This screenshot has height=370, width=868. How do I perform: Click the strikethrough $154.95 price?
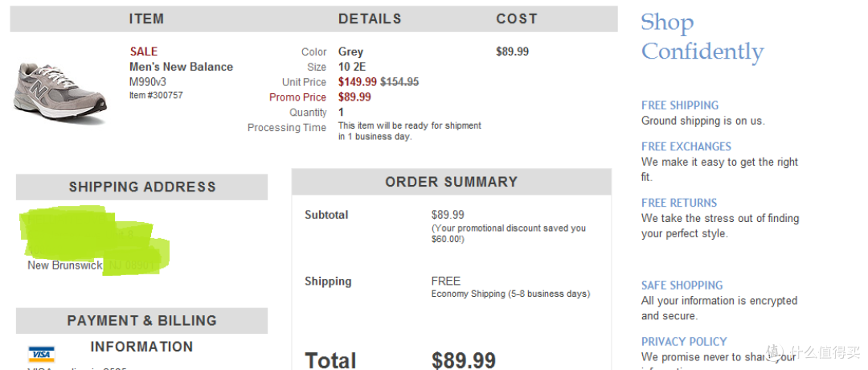coord(399,82)
